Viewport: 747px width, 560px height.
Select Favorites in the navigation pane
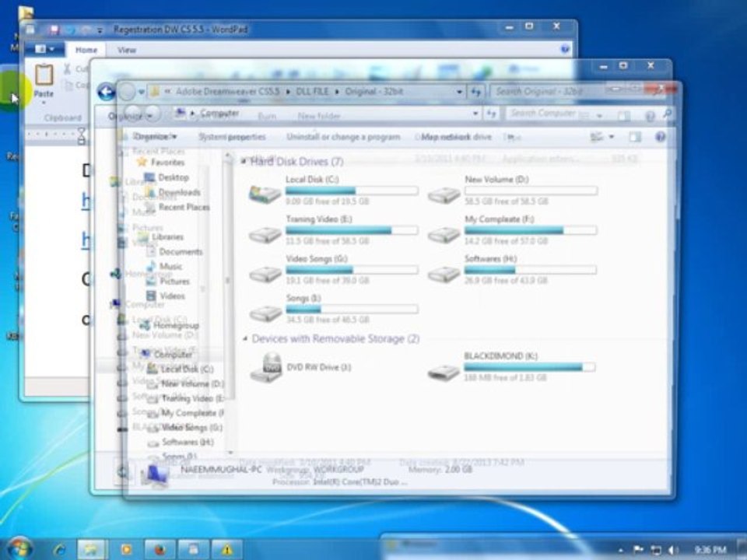[x=167, y=163]
